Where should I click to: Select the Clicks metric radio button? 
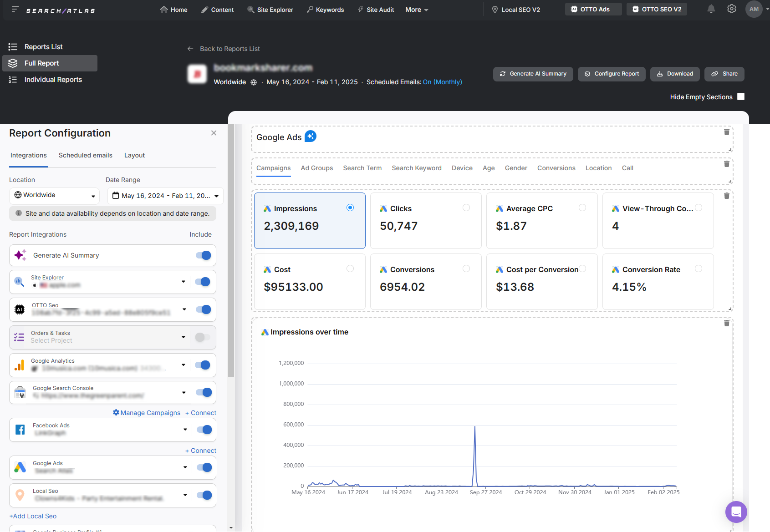tap(466, 207)
